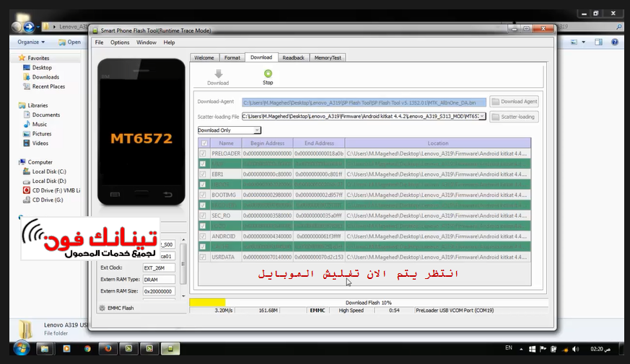The width and height of the screenshot is (630, 364).
Task: Click the Download Flash 10% progress bar
Action: [x=369, y=303]
